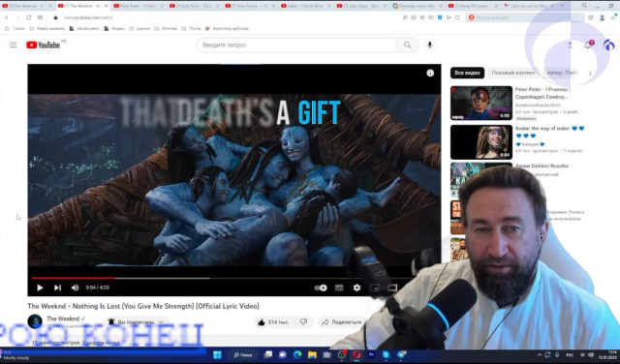The height and width of the screenshot is (364, 620).
Task: Click the 'Поделиться' share button
Action: 342,322
